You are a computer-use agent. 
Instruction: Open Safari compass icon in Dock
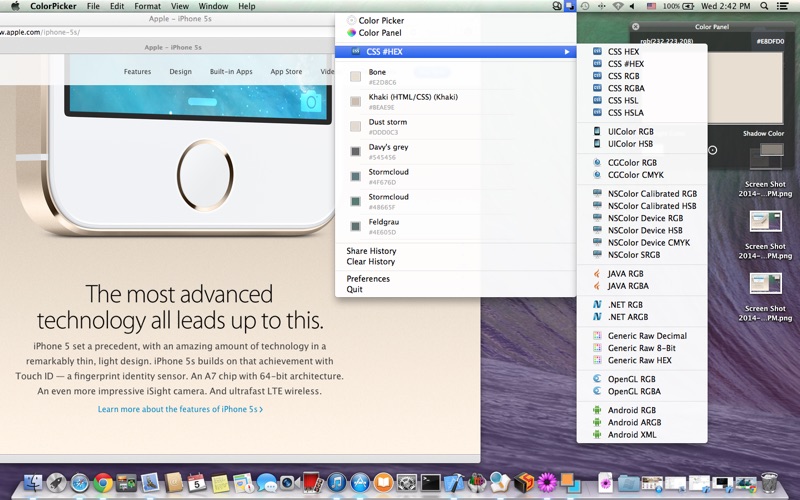80,482
